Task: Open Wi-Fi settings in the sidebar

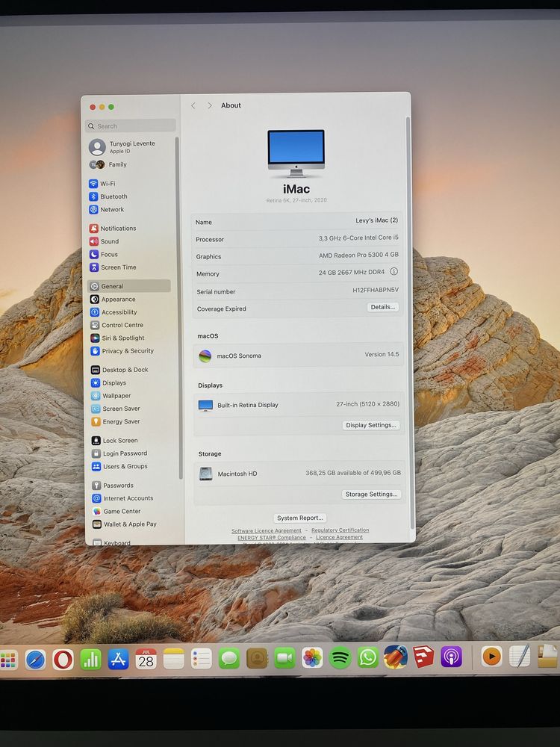Action: [102, 184]
